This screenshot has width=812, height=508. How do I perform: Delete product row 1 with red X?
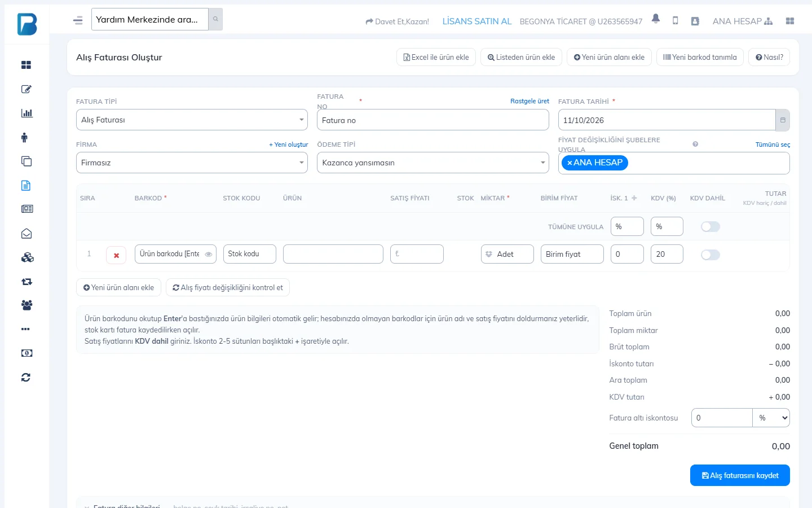click(116, 255)
